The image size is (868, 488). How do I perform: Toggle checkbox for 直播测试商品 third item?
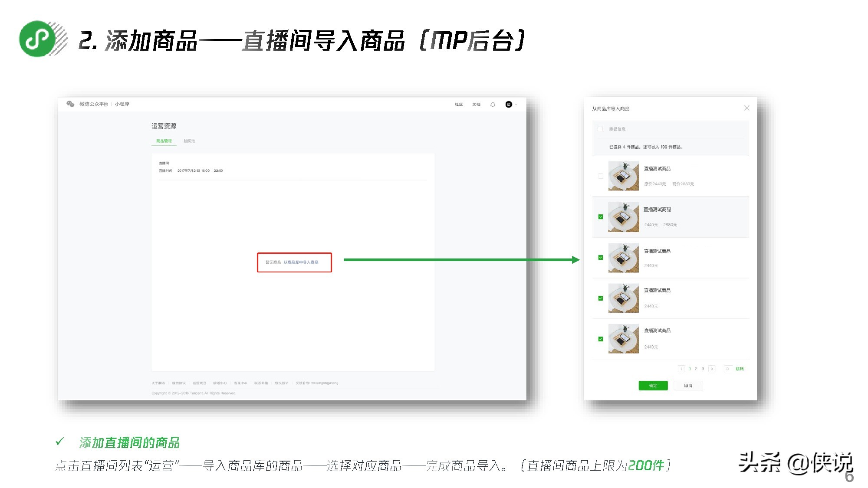(600, 257)
